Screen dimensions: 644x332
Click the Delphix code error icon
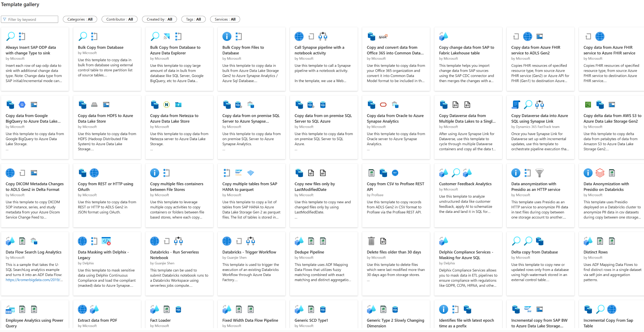[106, 241]
